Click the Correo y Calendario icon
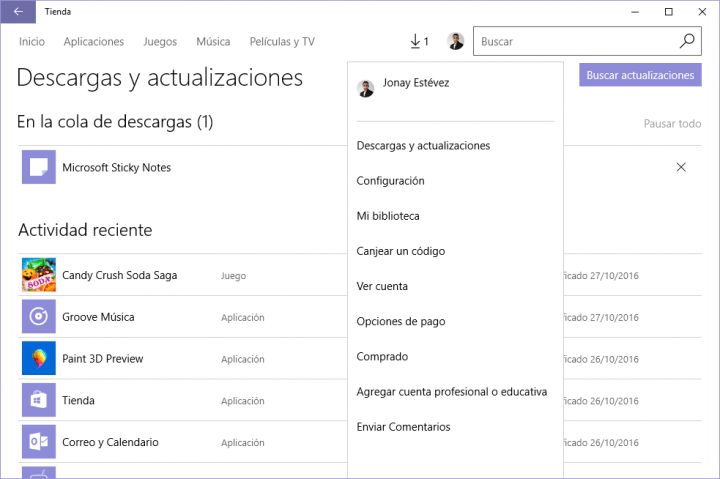Image resolution: width=720 pixels, height=479 pixels. 39,442
